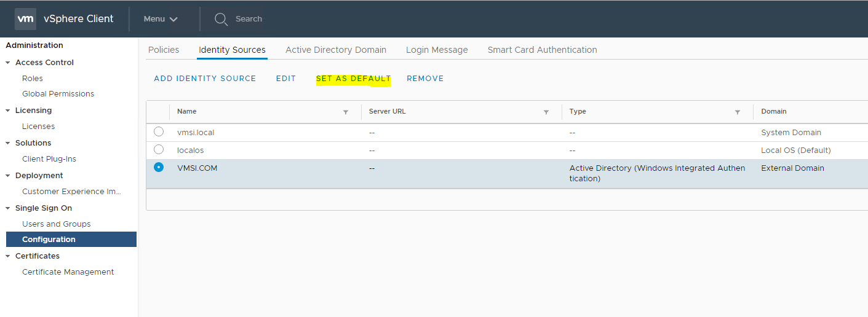The image size is (868, 317).
Task: Open Users and Groups in sidebar
Action: (56, 224)
